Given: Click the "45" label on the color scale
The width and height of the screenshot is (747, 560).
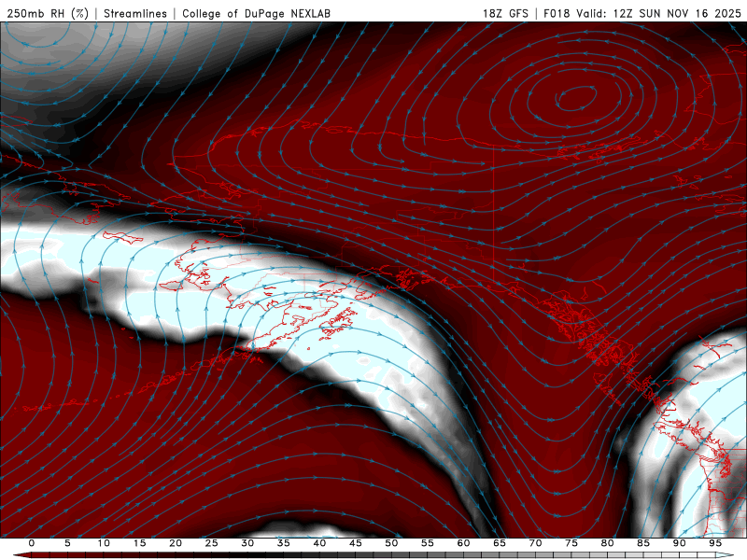Looking at the screenshot, I should (356, 543).
